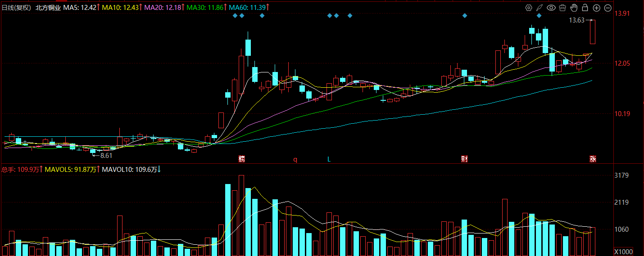Click the rightmost blue diamond event marker

(539, 16)
